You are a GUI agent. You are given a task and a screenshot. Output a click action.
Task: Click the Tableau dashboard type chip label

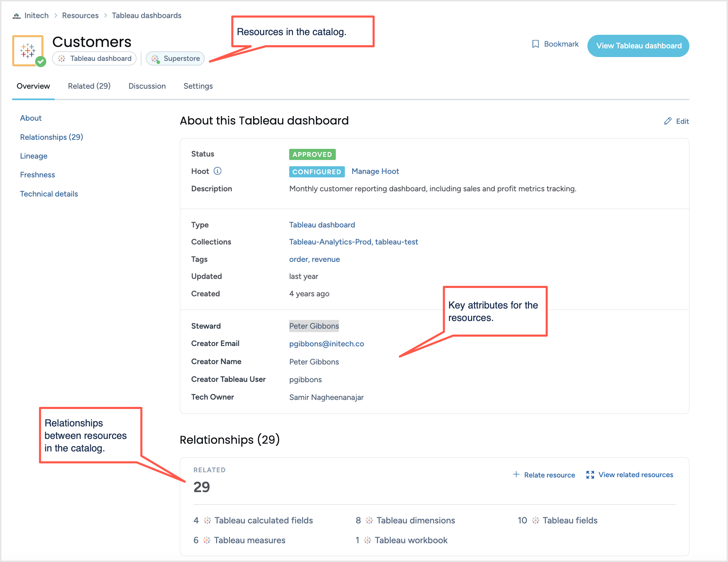(101, 58)
